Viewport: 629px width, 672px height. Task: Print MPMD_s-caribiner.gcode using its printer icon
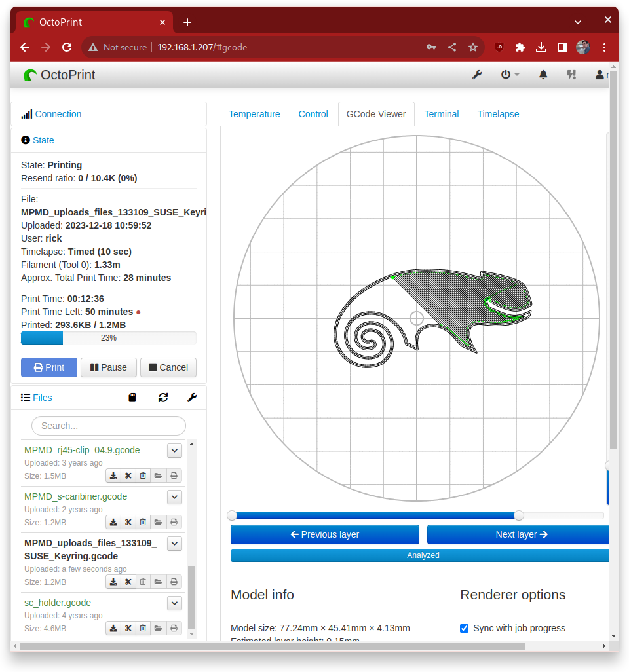point(174,522)
